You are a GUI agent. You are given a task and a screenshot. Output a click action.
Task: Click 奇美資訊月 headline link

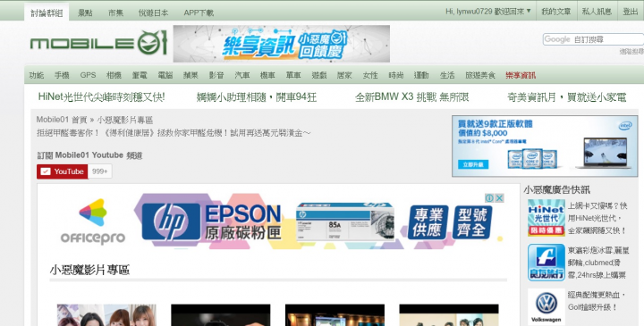(567, 96)
